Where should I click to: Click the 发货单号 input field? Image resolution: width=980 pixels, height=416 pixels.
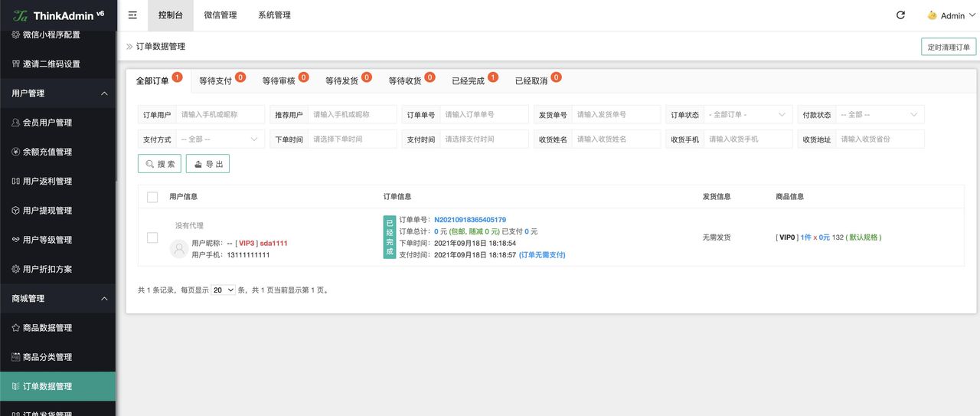616,115
